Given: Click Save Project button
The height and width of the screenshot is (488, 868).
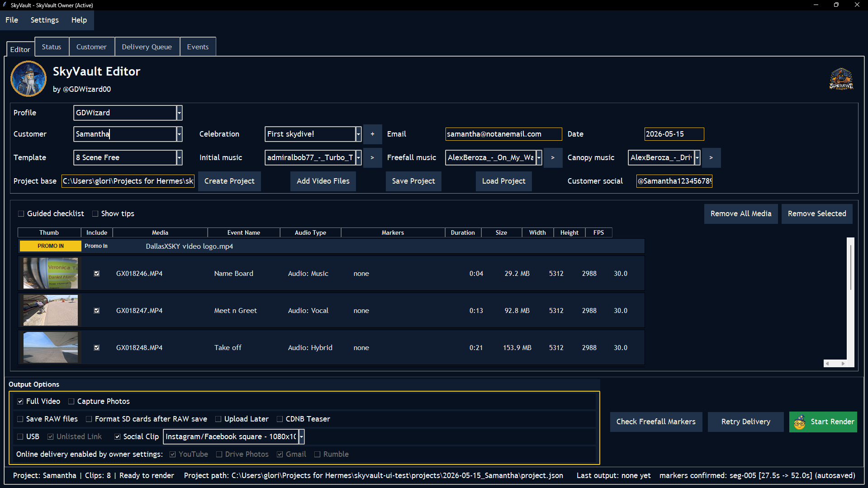Looking at the screenshot, I should tap(413, 181).
